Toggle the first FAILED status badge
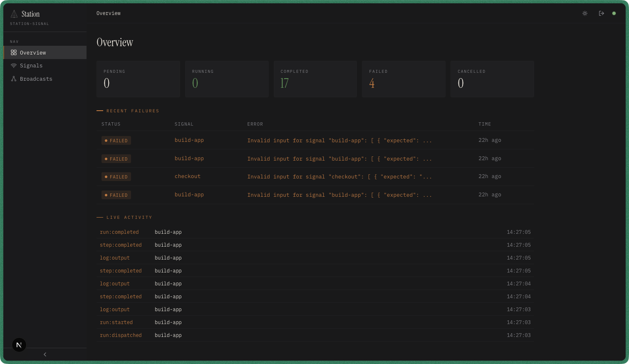 click(116, 140)
